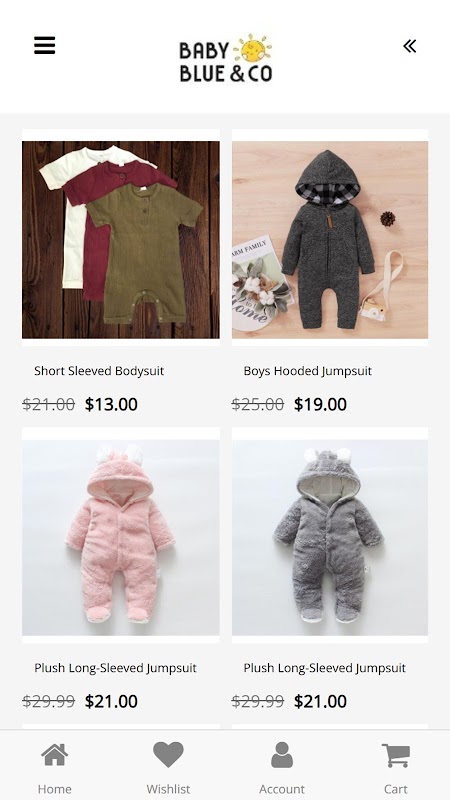Tap the Home house icon
Viewport: 450px width, 800px height.
[x=55, y=755]
